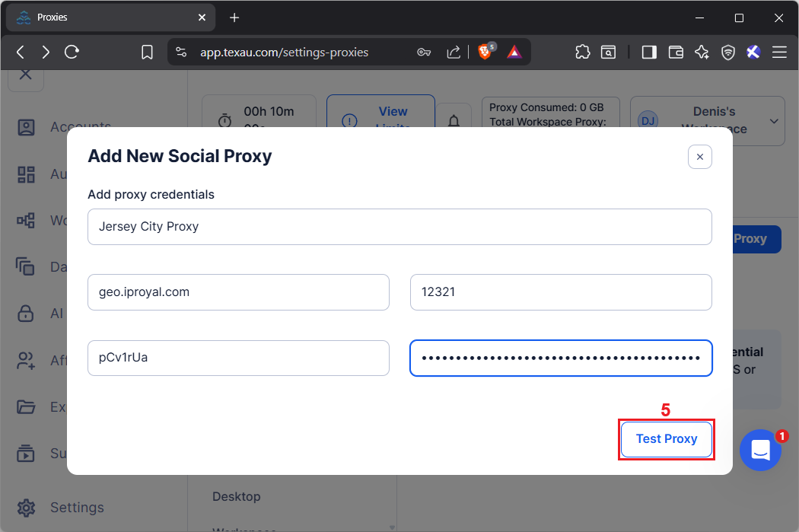Expand the Denis's Workspace dropdown
Image resolution: width=799 pixels, height=532 pixels.
coord(774,121)
